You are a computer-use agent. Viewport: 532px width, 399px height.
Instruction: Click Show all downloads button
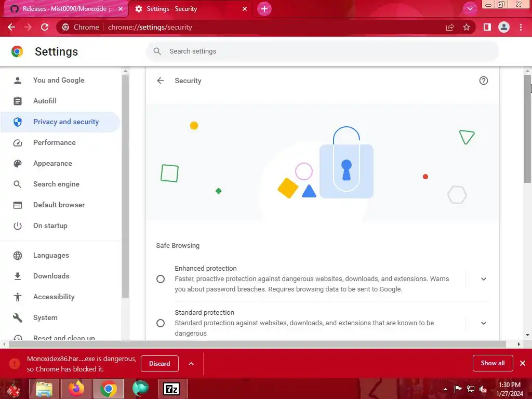493,363
